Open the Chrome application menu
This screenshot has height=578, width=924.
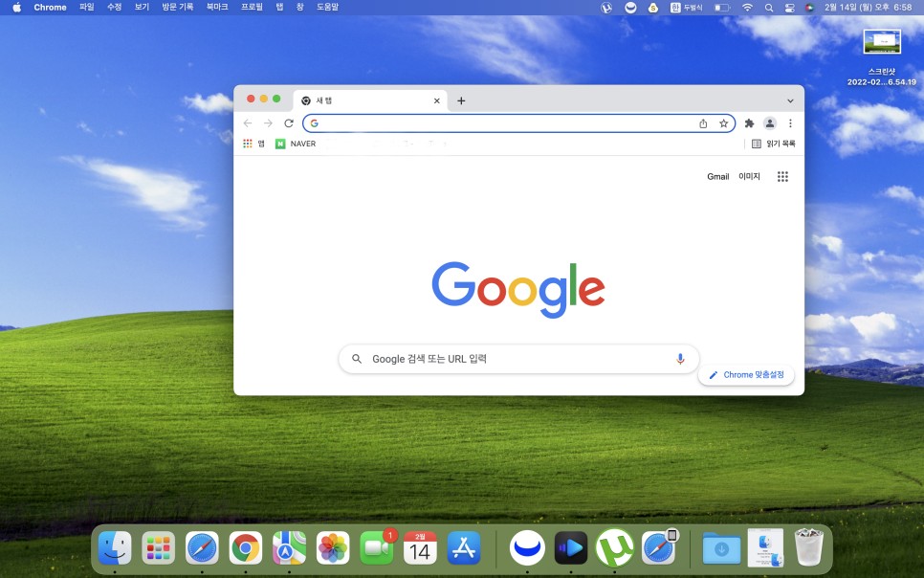50,8
